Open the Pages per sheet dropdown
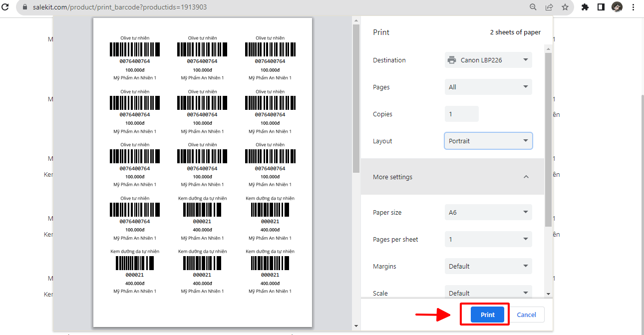Image resolution: width=644 pixels, height=335 pixels. (x=488, y=239)
